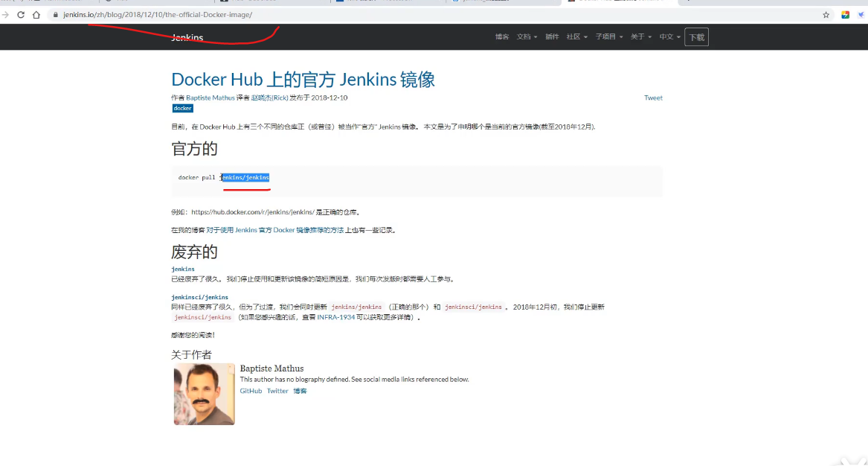
Task: Click the Baptiste Mathus author photo
Action: click(204, 394)
